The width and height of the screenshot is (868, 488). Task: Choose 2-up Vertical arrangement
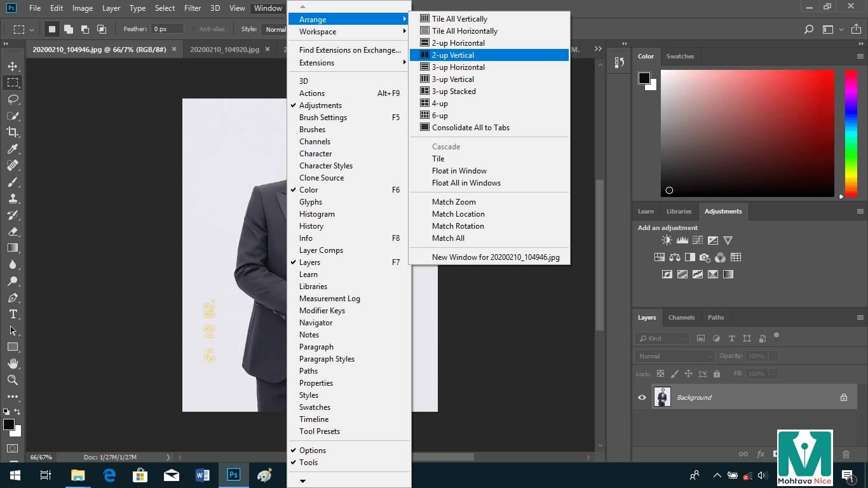pyautogui.click(x=489, y=55)
